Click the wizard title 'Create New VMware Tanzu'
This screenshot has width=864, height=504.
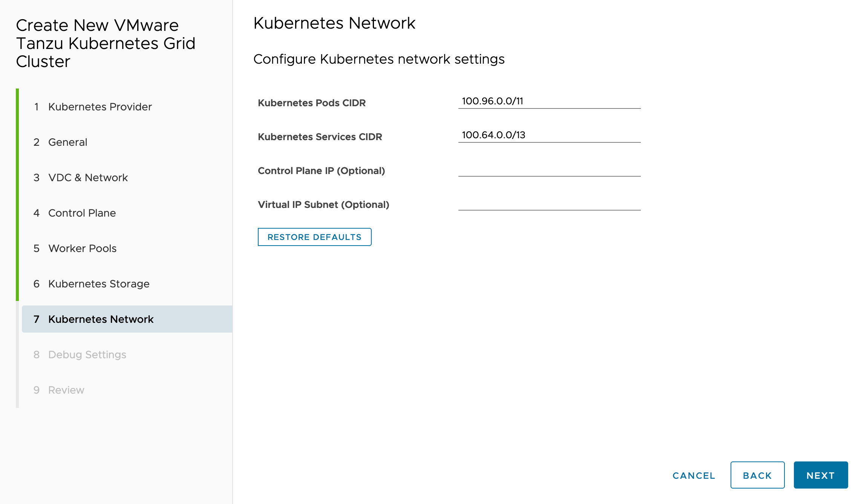point(106,43)
